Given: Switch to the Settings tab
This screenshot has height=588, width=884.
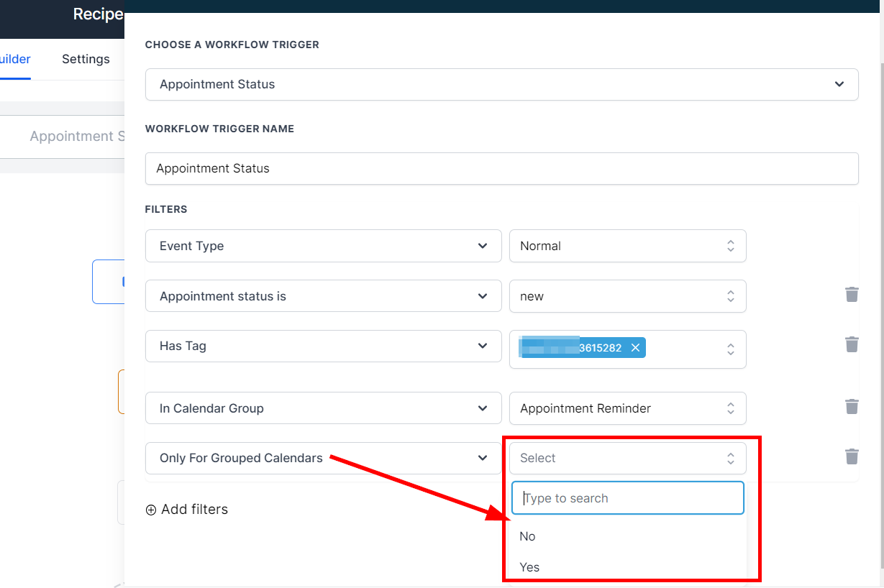Looking at the screenshot, I should pyautogui.click(x=86, y=59).
